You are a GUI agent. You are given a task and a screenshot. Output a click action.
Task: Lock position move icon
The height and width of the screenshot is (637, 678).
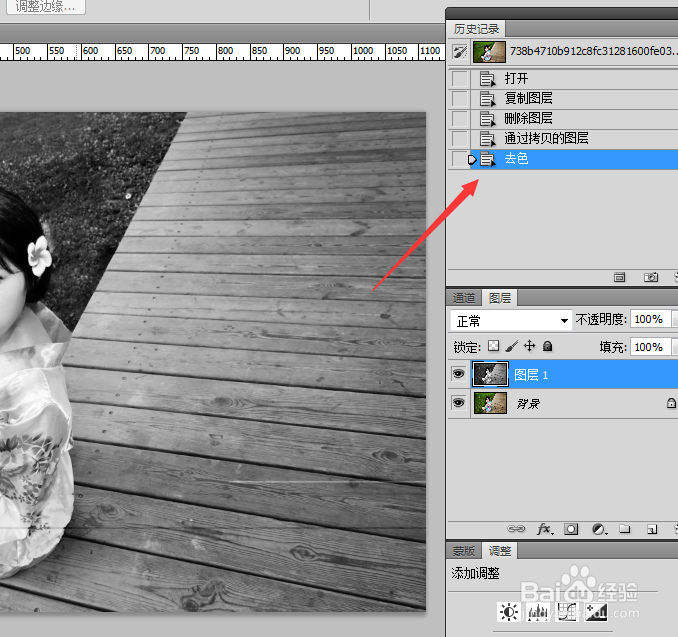pyautogui.click(x=530, y=346)
